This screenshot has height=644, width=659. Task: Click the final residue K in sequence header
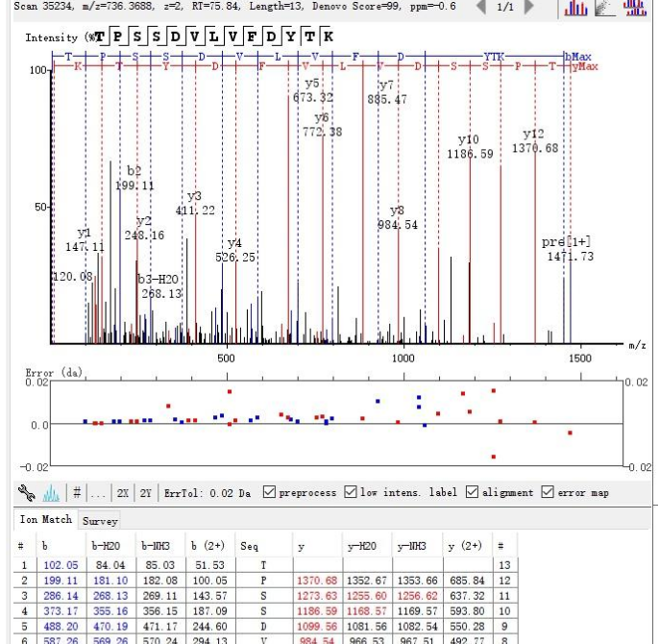pos(329,37)
